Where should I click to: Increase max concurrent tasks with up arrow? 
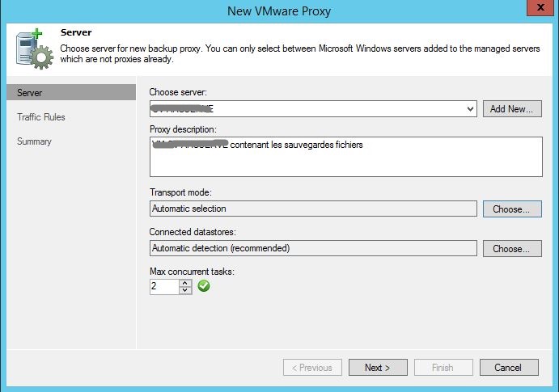coord(185,283)
